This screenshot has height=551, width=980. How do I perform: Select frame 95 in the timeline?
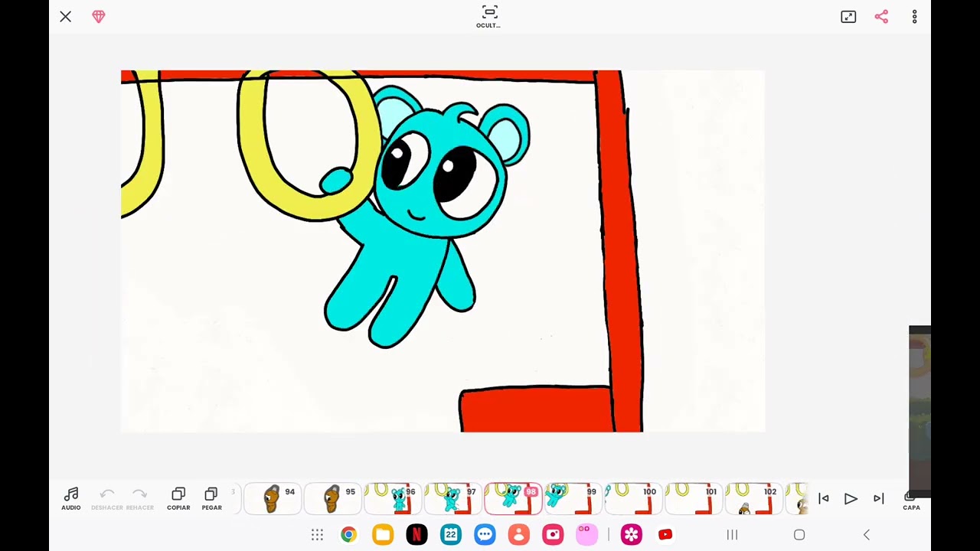[x=333, y=499]
